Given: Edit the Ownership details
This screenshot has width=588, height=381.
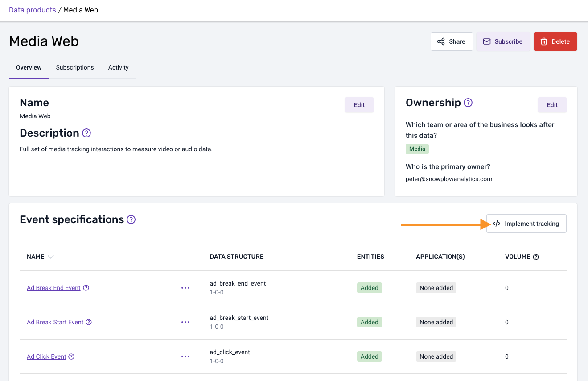Looking at the screenshot, I should (x=552, y=105).
